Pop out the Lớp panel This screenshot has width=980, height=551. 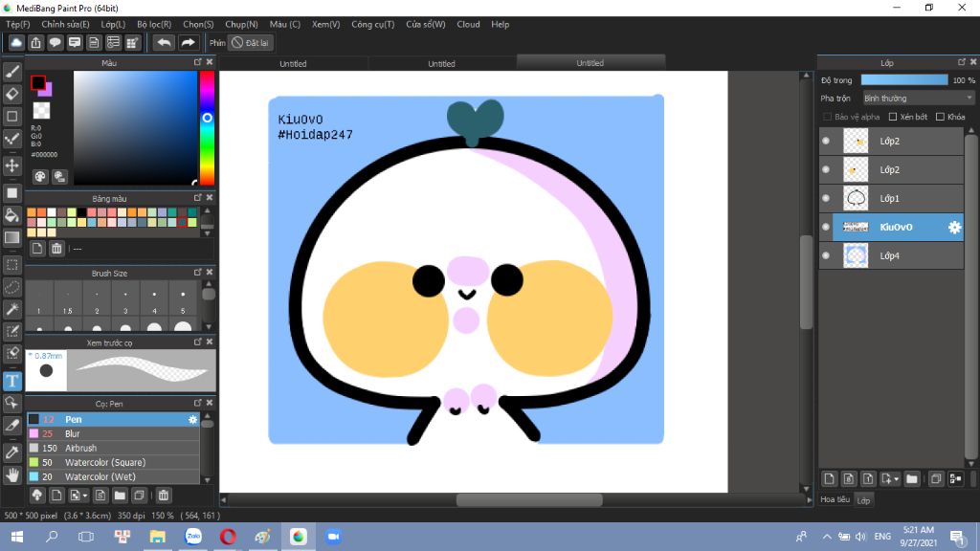[962, 62]
